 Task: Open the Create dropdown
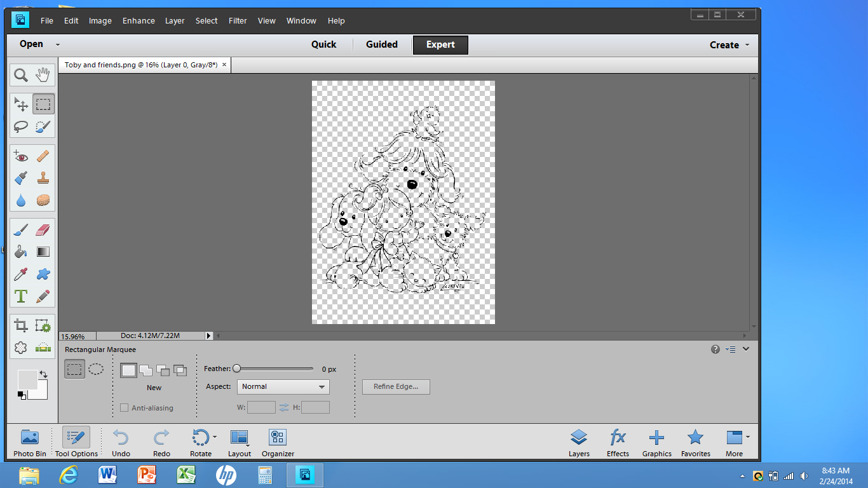click(x=729, y=45)
